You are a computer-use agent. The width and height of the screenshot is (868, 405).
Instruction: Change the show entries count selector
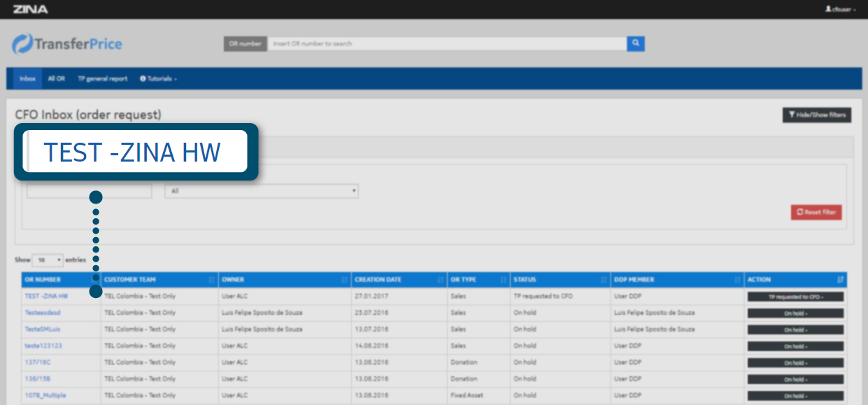pyautogui.click(x=48, y=260)
